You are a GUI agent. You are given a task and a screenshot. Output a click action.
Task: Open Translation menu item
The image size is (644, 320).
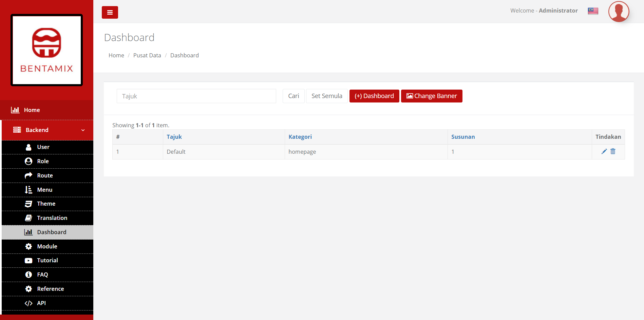(x=52, y=218)
